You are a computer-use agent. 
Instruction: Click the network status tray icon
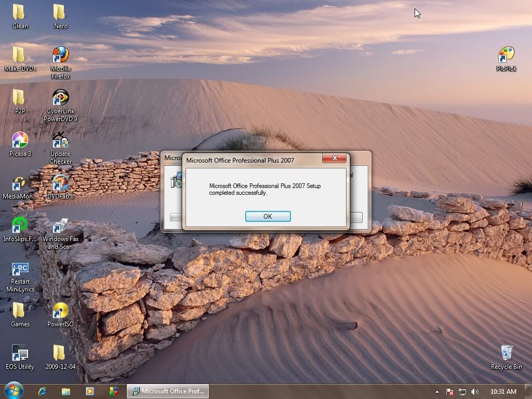pyautogui.click(x=462, y=392)
